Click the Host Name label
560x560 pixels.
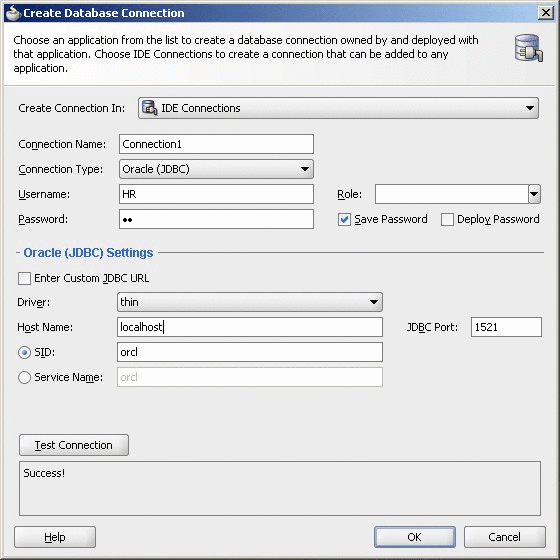[x=45, y=327]
